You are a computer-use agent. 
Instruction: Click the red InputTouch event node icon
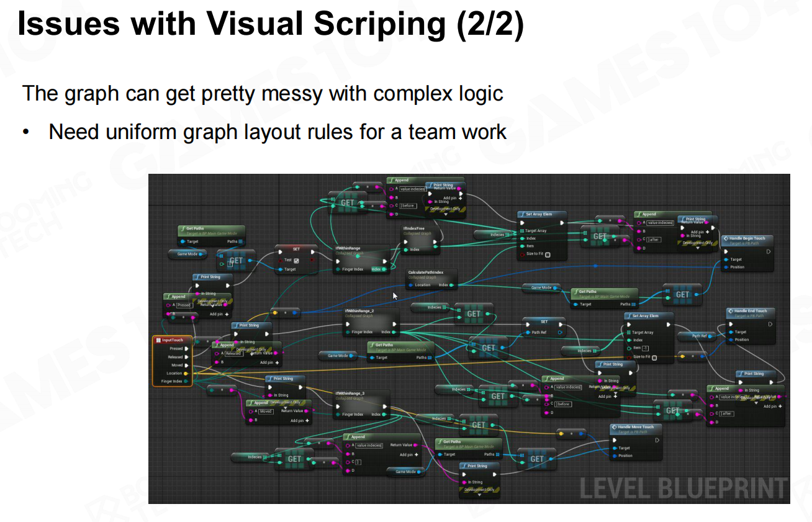pos(158,340)
